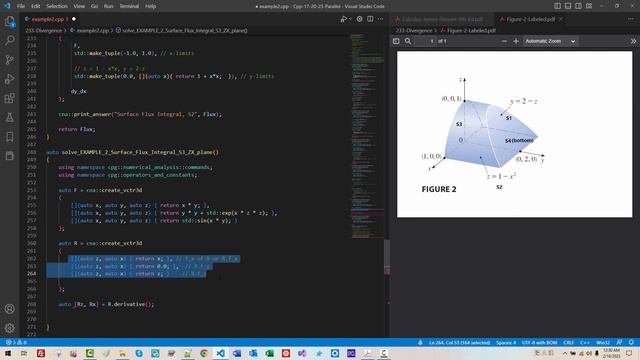Click the Chrome icon in taskbar

204,353
